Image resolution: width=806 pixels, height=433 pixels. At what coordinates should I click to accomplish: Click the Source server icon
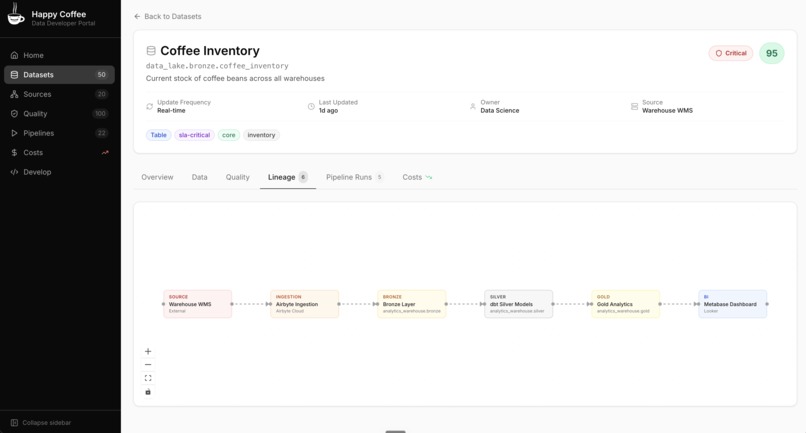pyautogui.click(x=634, y=106)
